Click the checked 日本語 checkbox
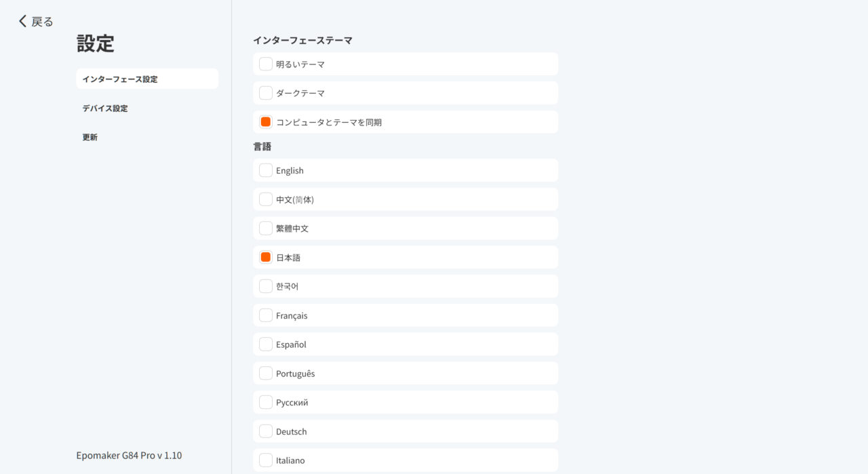Viewport: 868px width, 474px height. (266, 257)
